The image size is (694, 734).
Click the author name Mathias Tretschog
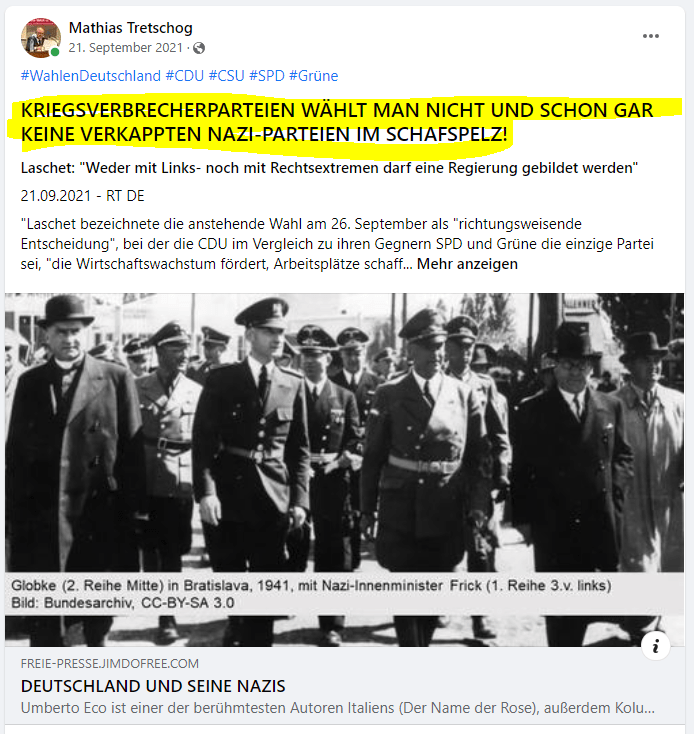coord(131,28)
